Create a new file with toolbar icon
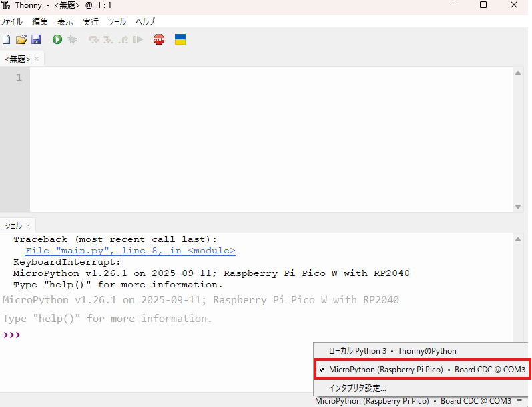This screenshot has height=407, width=532. [x=7, y=39]
